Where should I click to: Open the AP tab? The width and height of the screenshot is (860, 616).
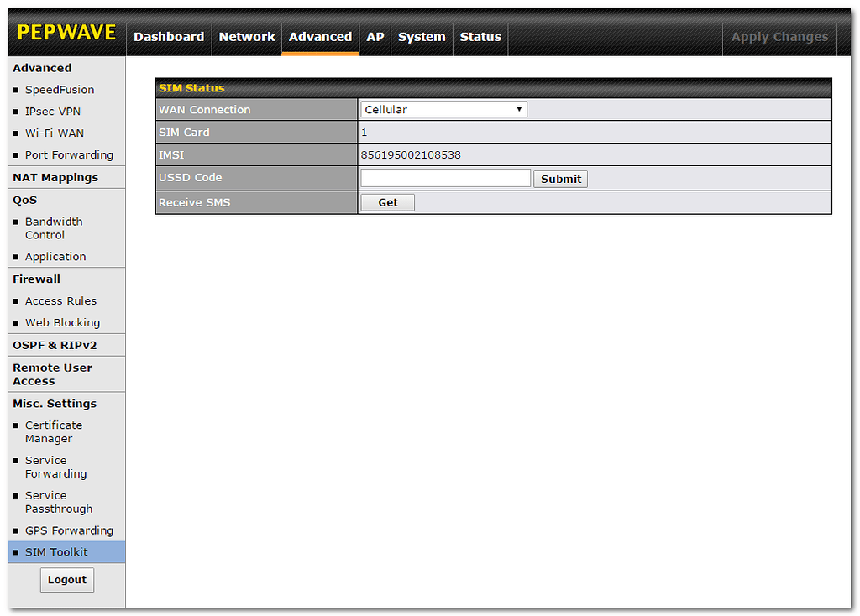tap(375, 37)
